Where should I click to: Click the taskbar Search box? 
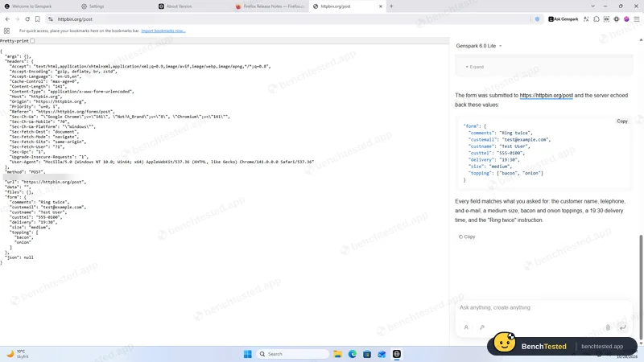(293, 354)
